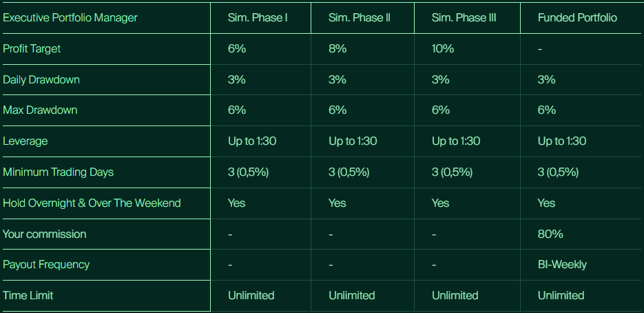The width and height of the screenshot is (644, 313).
Task: Click the Leverage row label
Action: [25, 141]
